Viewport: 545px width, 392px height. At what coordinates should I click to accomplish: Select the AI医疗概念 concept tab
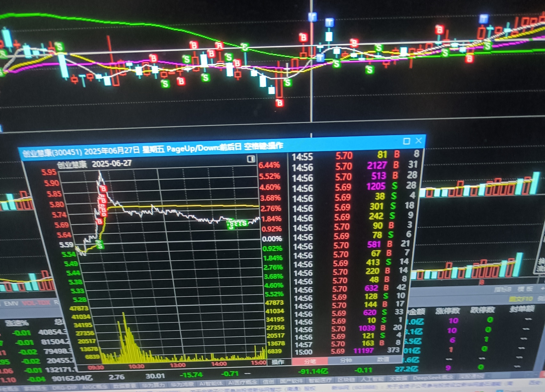(242, 382)
